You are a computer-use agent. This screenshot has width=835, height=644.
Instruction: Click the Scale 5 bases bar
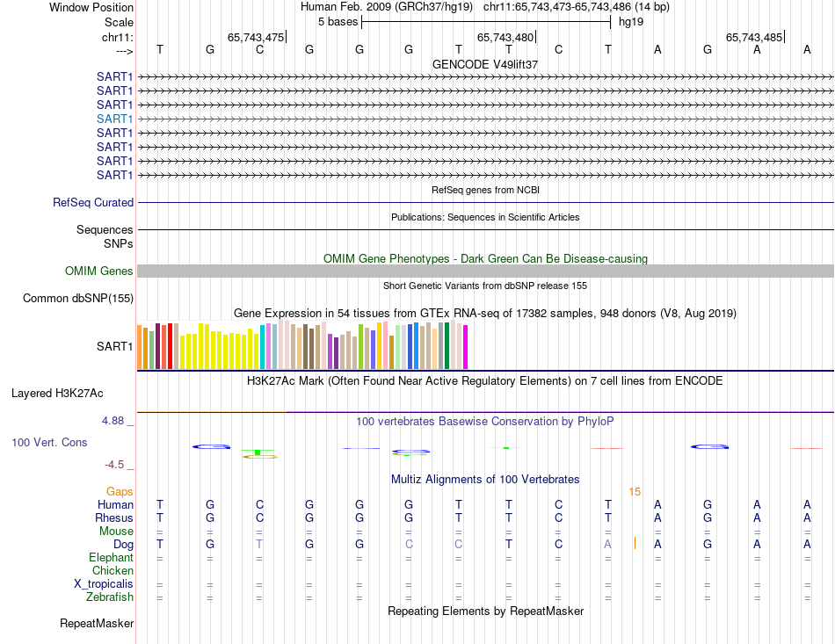coord(486,22)
